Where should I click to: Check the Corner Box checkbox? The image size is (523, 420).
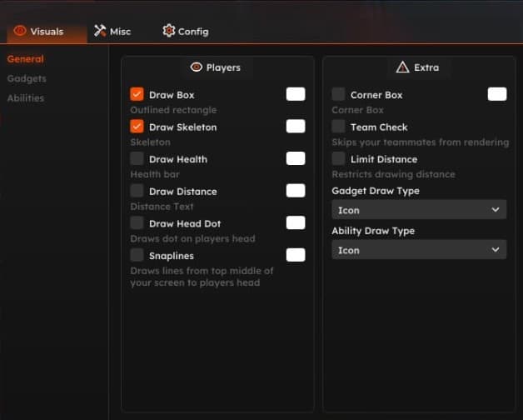click(x=339, y=94)
